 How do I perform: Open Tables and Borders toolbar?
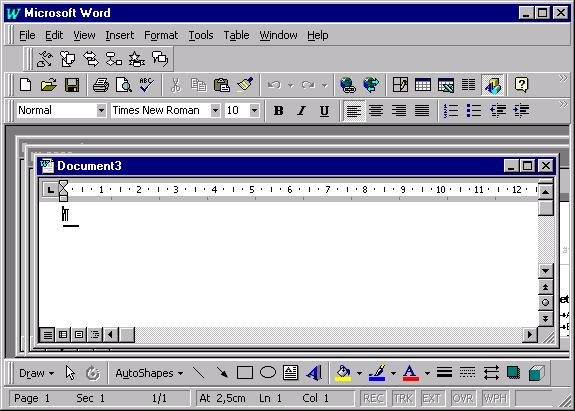(400, 85)
